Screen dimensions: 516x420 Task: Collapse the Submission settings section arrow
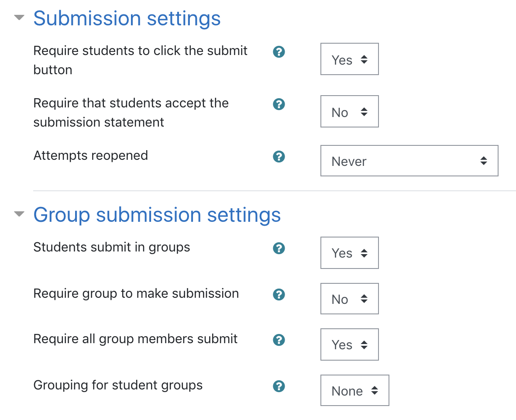click(x=19, y=17)
